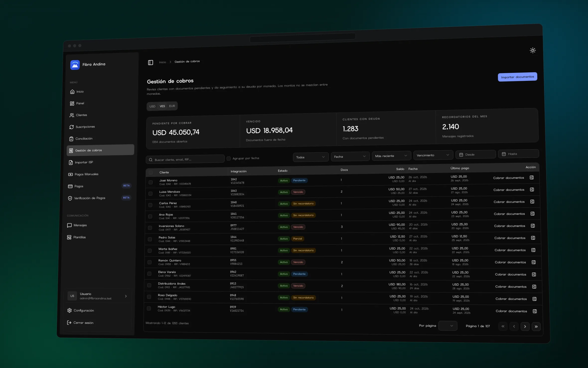Click the Importar documentos button
Viewport: 588px width, 368px height.
(x=517, y=77)
